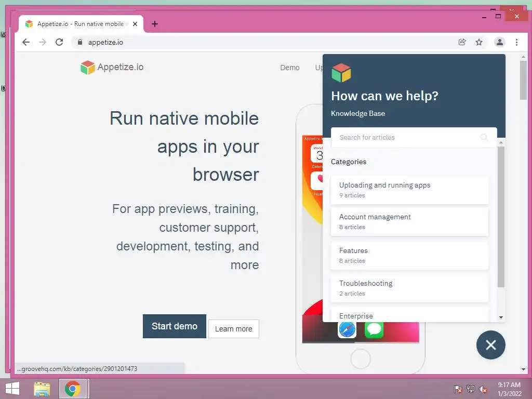Screen dimensions: 532x399
Task: Click the help widget cube logo
Action: click(x=341, y=73)
